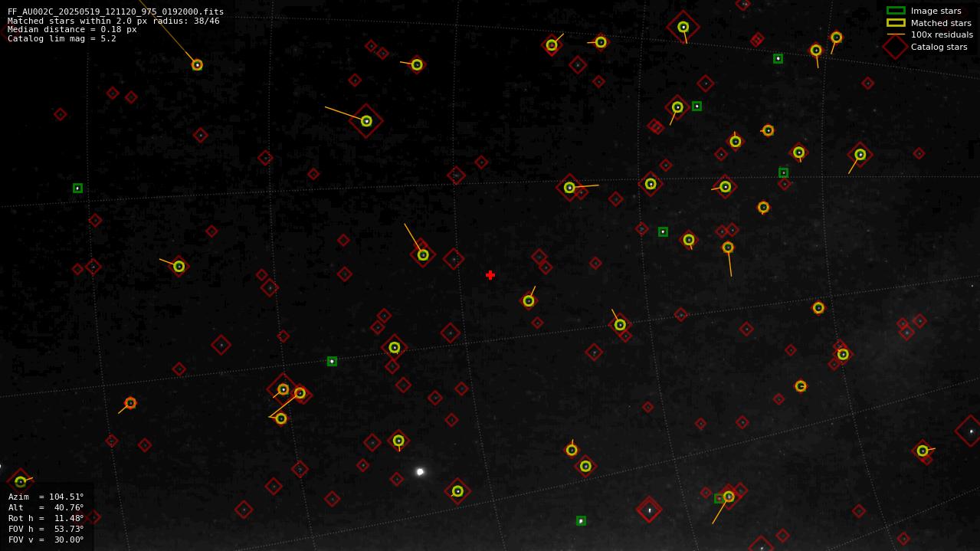Click the orange 100x residuals legend line

coord(896,34)
